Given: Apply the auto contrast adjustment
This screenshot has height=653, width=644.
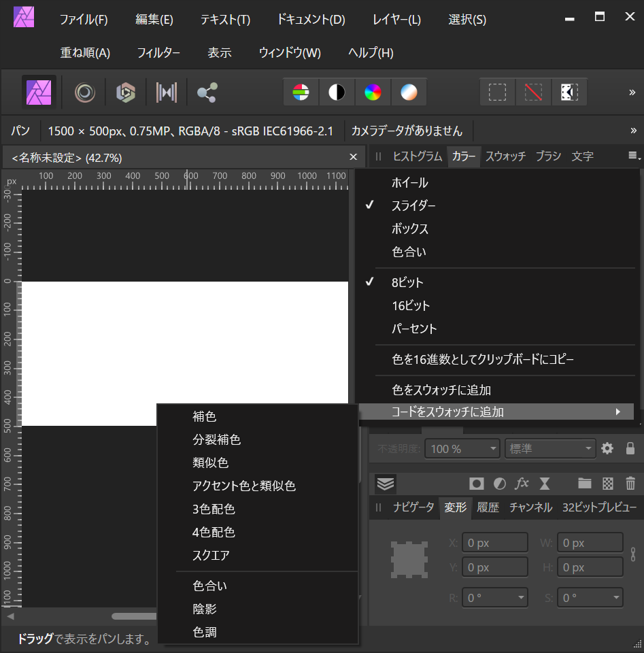Looking at the screenshot, I should 337,92.
